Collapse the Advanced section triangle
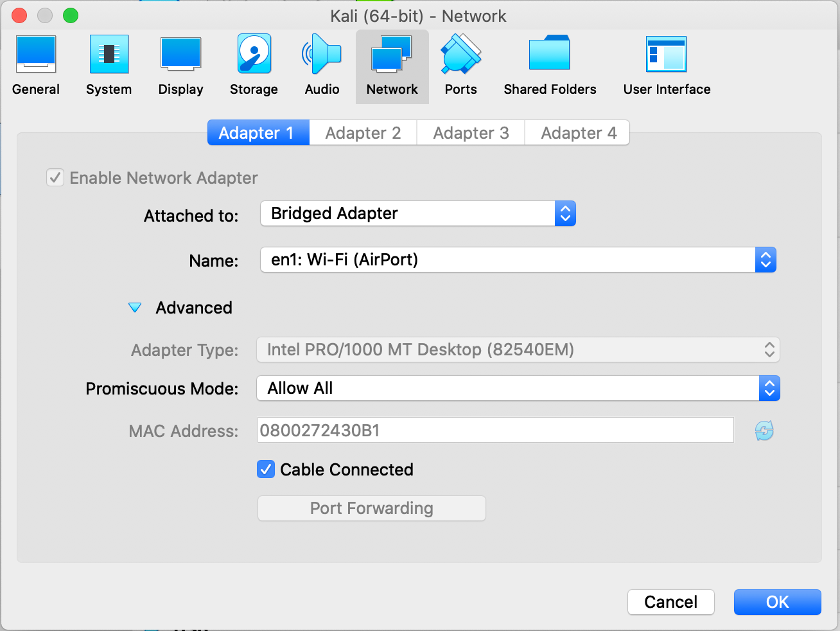This screenshot has width=840, height=631. coord(135,308)
